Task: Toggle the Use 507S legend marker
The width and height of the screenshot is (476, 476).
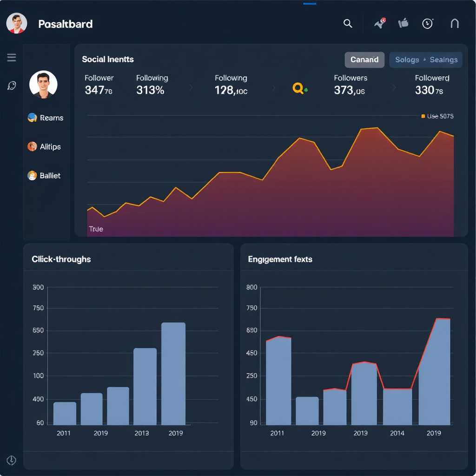Action: tap(423, 116)
